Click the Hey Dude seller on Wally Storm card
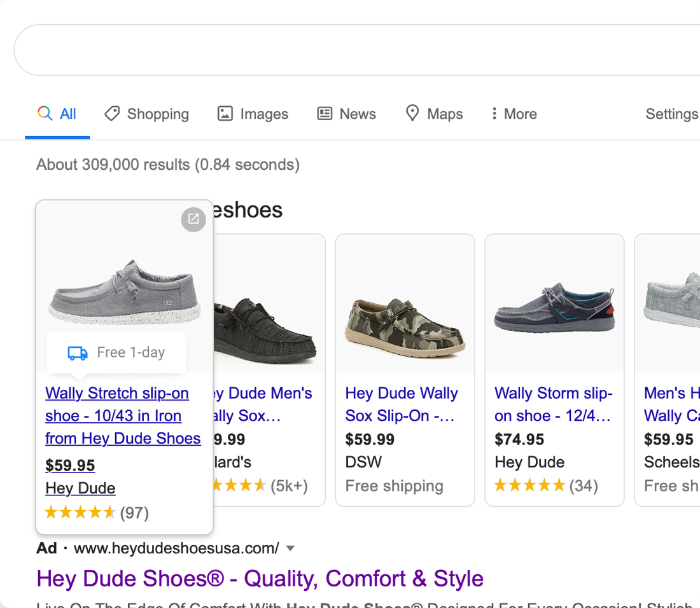 529,462
